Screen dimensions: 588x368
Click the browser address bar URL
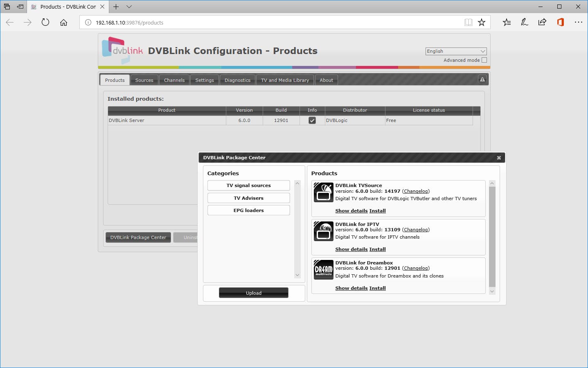tap(130, 23)
